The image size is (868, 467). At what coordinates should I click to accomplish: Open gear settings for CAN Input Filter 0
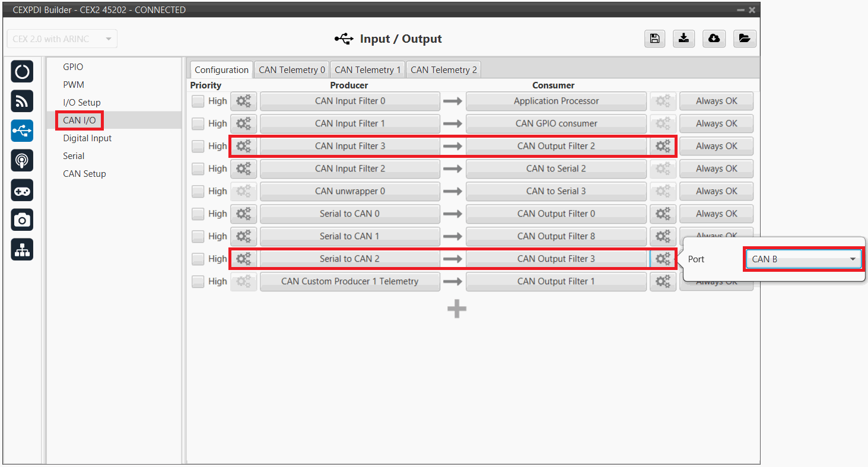(x=243, y=101)
